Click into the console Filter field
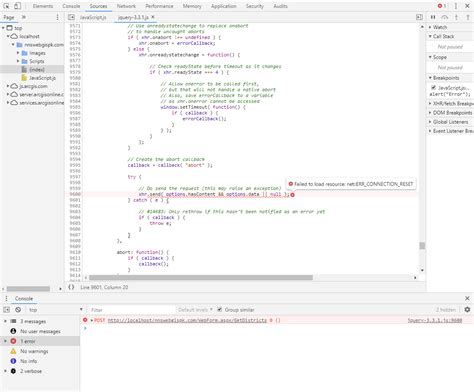Viewport: 474px width, 392px height. pos(132,310)
